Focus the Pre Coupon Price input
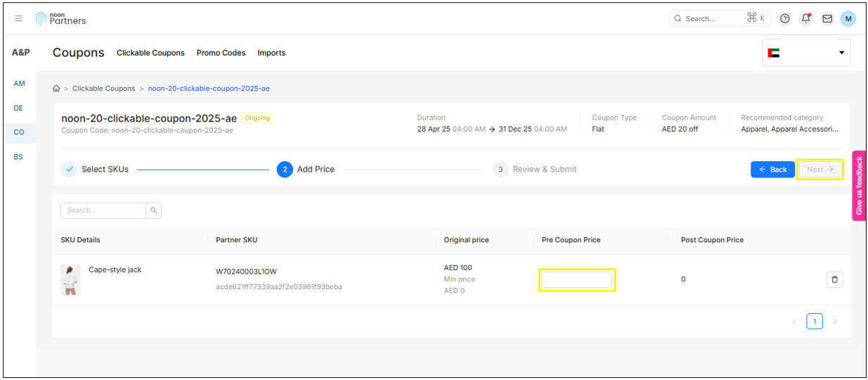This screenshot has width=868, height=380. (576, 279)
